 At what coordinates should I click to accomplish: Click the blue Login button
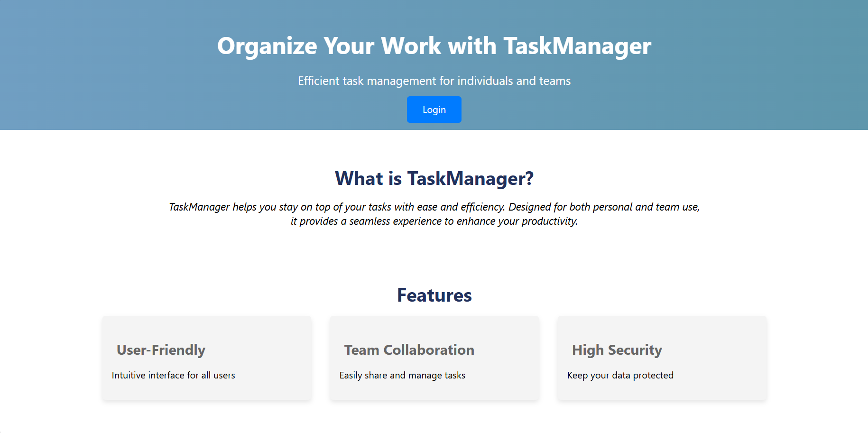434,110
